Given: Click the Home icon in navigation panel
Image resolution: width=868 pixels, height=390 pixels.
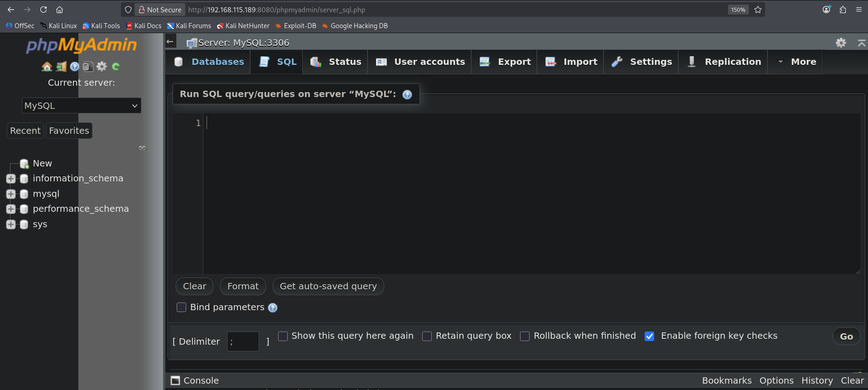Looking at the screenshot, I should [x=47, y=67].
